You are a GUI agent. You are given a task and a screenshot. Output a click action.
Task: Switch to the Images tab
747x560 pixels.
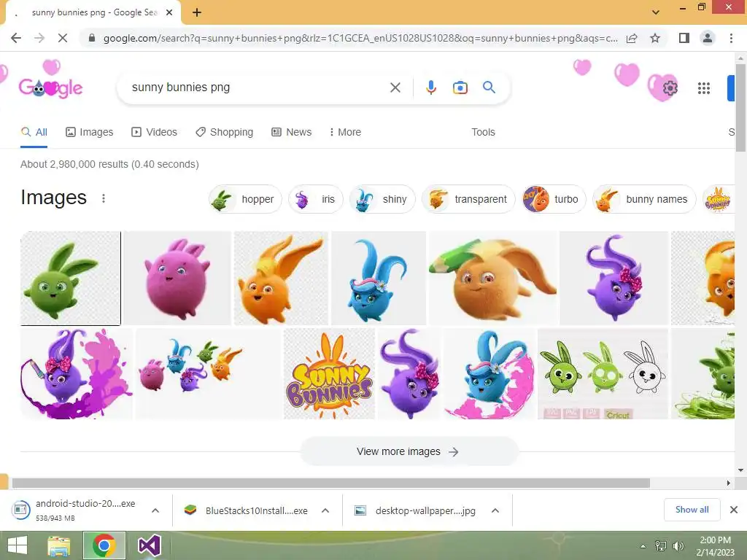coord(90,132)
